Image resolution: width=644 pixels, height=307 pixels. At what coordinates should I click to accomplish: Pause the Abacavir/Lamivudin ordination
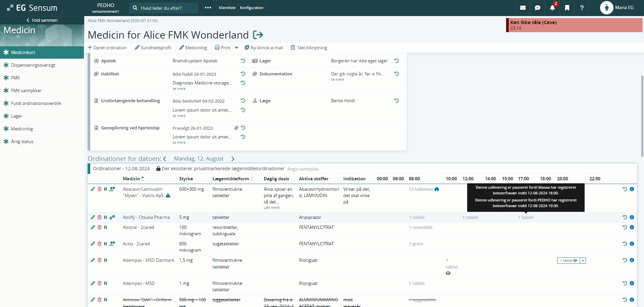(105, 189)
